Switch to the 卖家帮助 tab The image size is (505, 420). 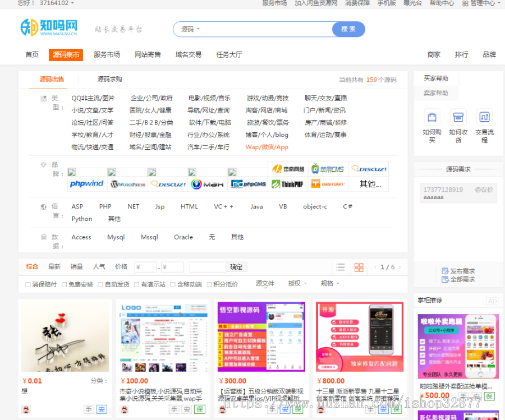point(436,93)
